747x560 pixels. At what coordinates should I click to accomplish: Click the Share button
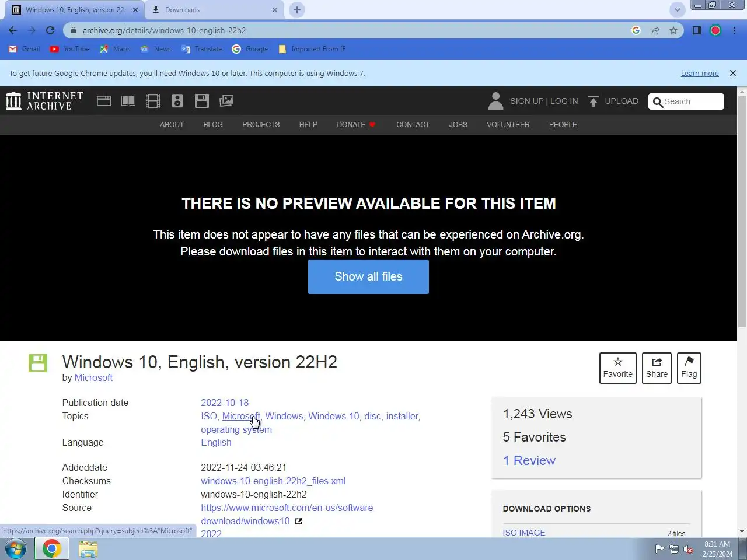(657, 368)
